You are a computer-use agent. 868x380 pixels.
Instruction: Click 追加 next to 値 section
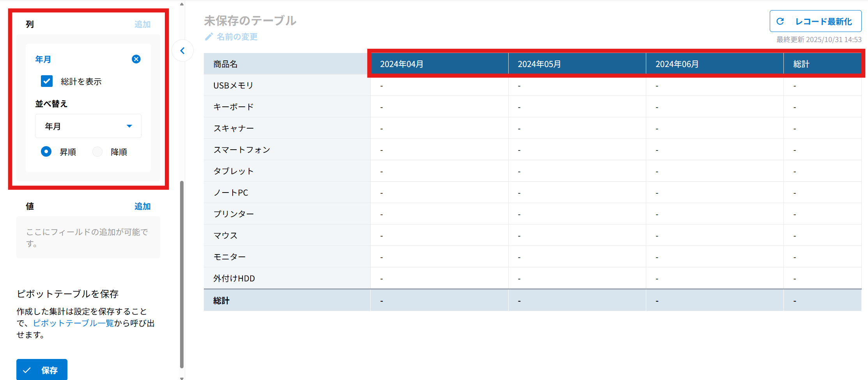(142, 206)
